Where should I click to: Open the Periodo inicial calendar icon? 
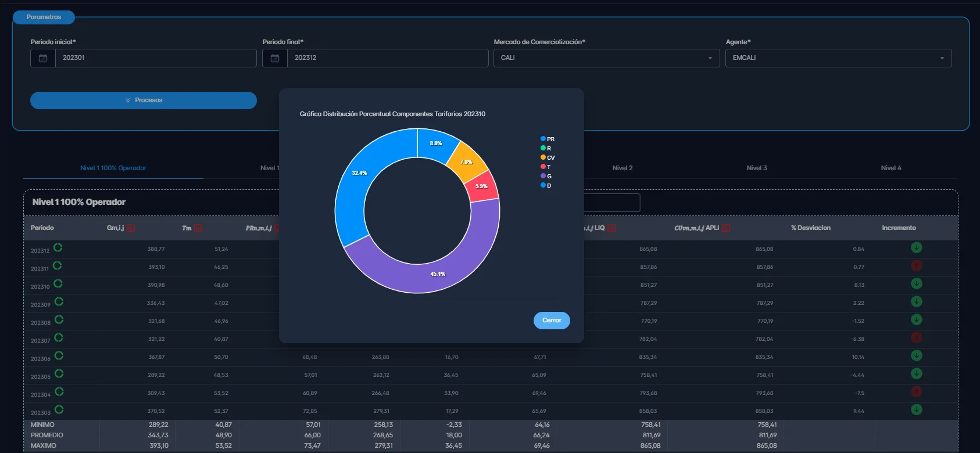coord(43,58)
